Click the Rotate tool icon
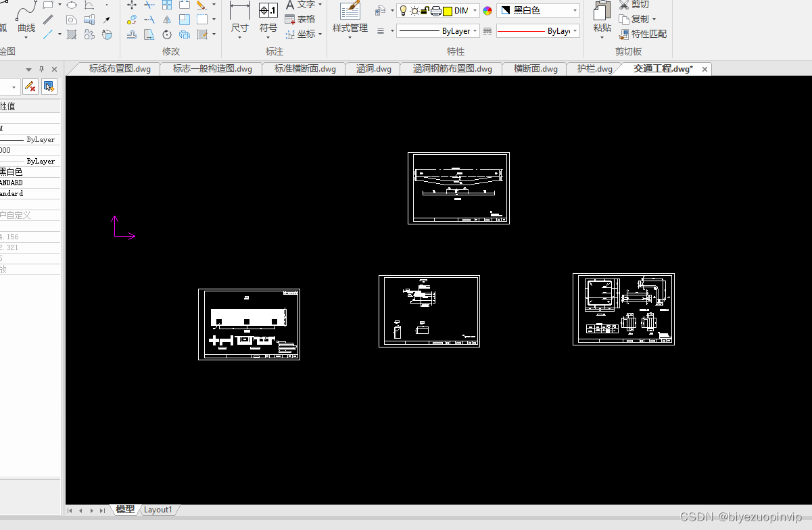Screen dimensions: 812x530 click(x=167, y=34)
